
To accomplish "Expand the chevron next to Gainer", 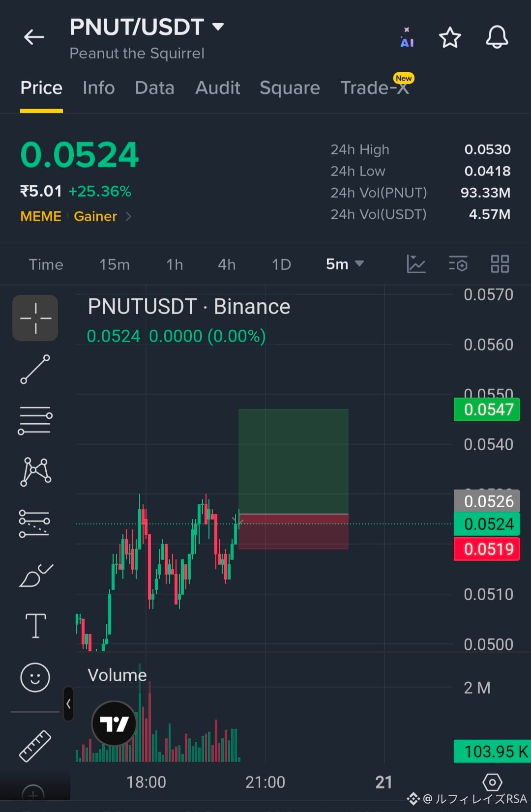I will pyautogui.click(x=128, y=216).
